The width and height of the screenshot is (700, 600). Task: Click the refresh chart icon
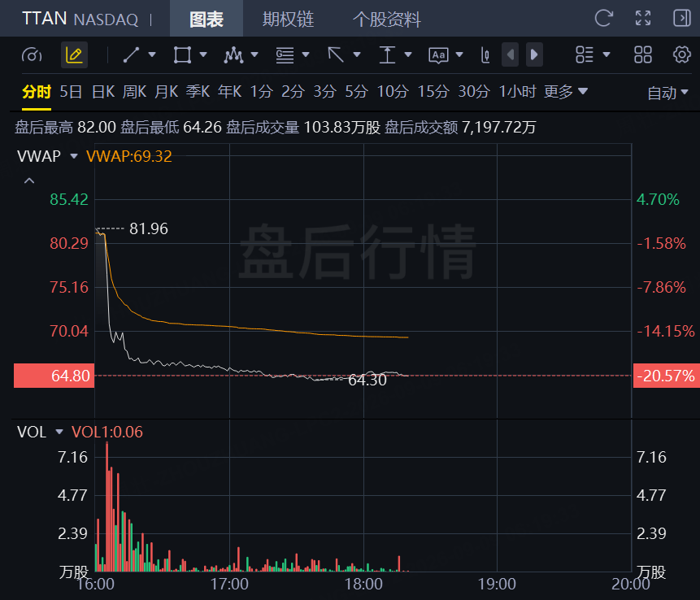(x=603, y=19)
